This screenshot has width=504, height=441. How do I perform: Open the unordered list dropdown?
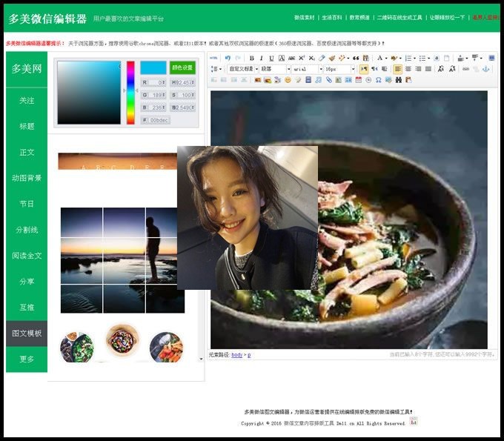click(428, 59)
